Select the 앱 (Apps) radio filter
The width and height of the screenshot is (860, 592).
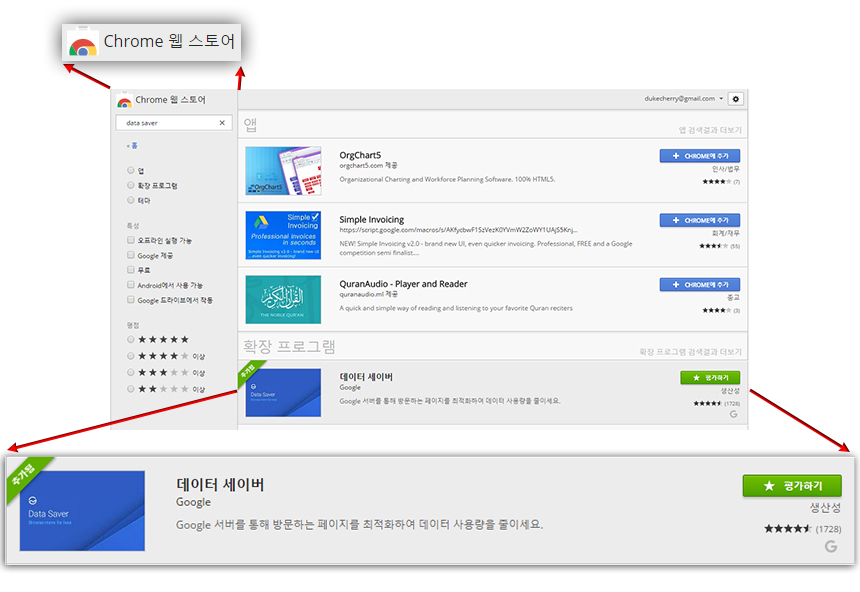tap(131, 171)
